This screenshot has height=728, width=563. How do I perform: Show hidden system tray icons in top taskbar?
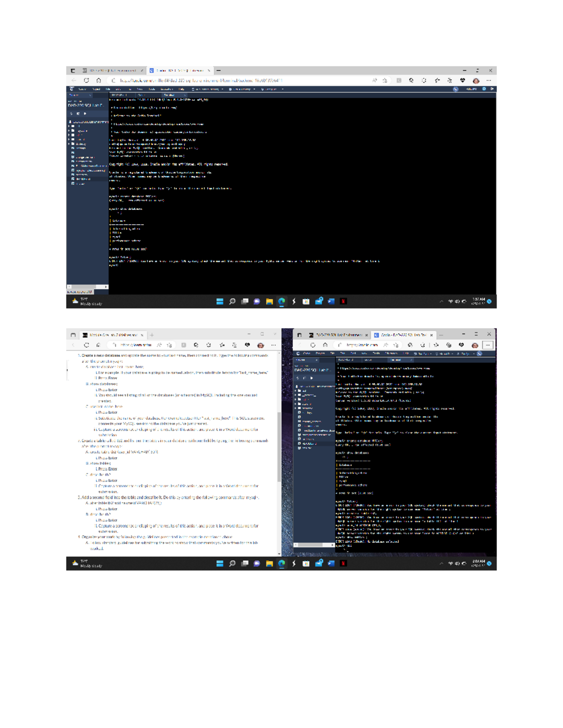point(441,301)
